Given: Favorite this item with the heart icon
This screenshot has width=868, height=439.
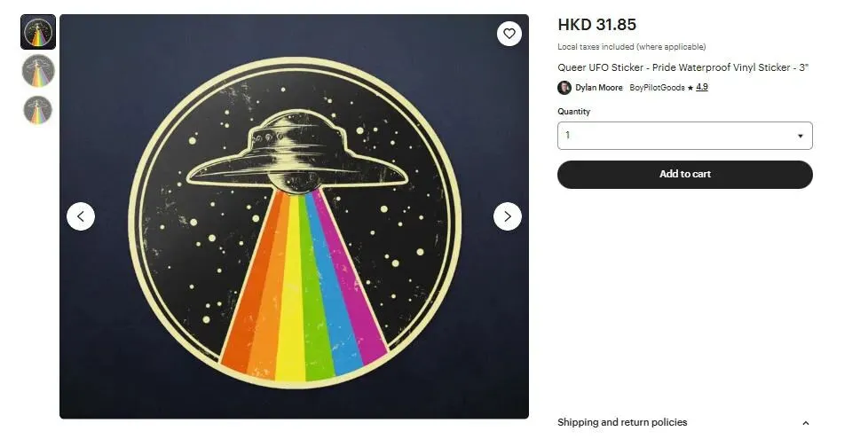Looking at the screenshot, I should pos(509,34).
